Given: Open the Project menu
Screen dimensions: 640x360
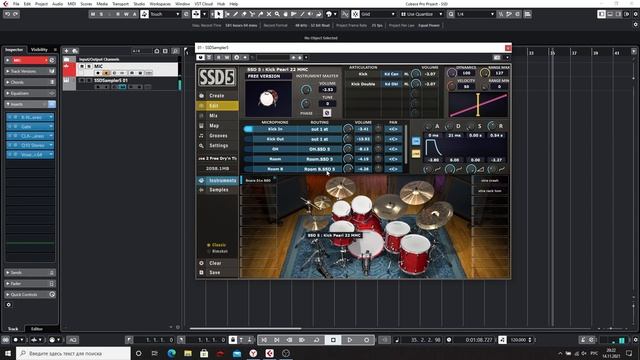Looking at the screenshot, I should point(41,4).
